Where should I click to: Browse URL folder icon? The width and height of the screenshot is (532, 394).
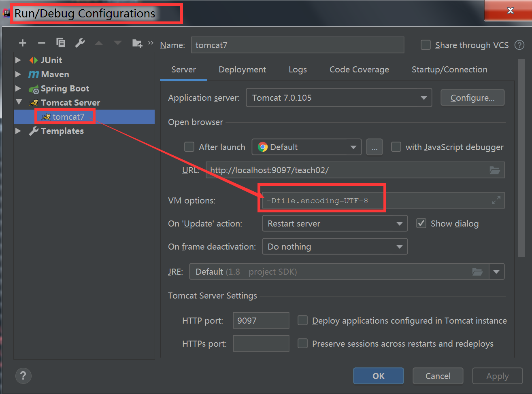(495, 170)
